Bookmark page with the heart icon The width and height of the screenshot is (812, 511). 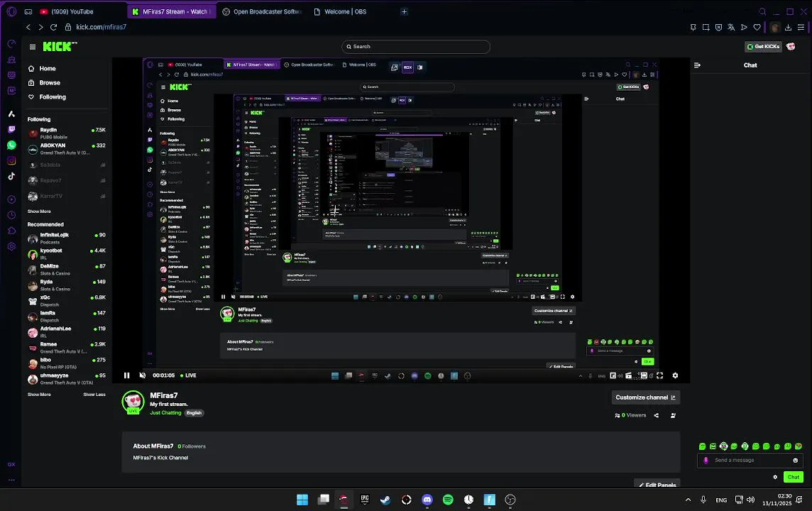coord(757,27)
